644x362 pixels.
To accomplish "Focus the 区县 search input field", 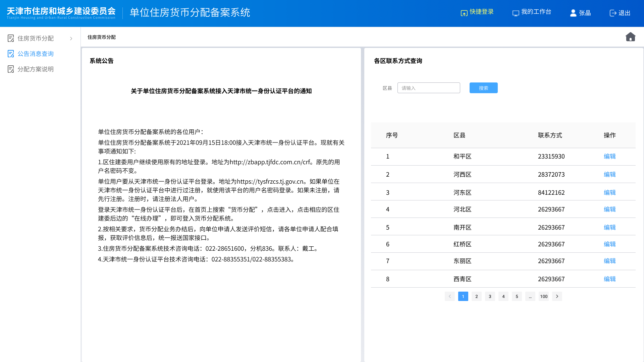I will click(429, 88).
